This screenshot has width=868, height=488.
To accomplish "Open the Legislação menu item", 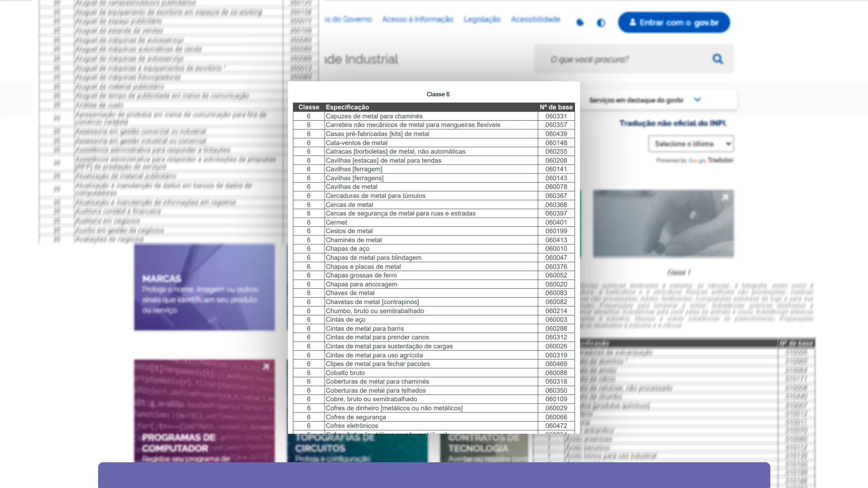I will click(482, 19).
